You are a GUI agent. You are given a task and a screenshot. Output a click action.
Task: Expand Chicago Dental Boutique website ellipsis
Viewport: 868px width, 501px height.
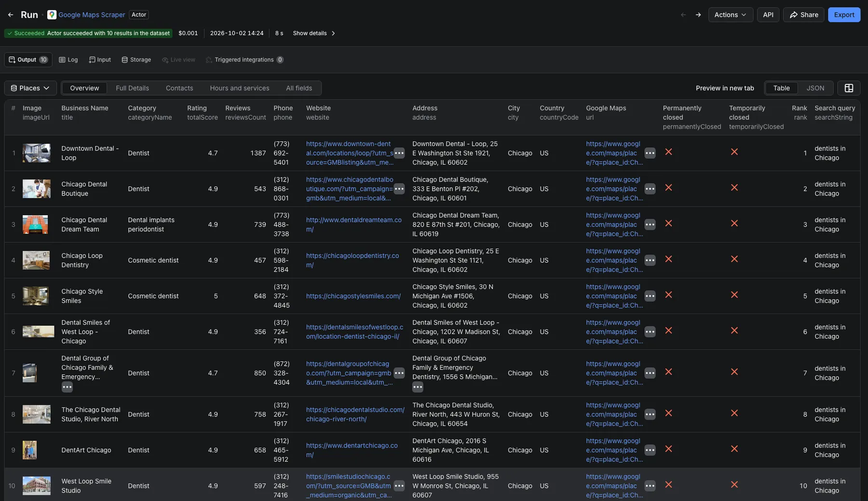[x=399, y=189]
